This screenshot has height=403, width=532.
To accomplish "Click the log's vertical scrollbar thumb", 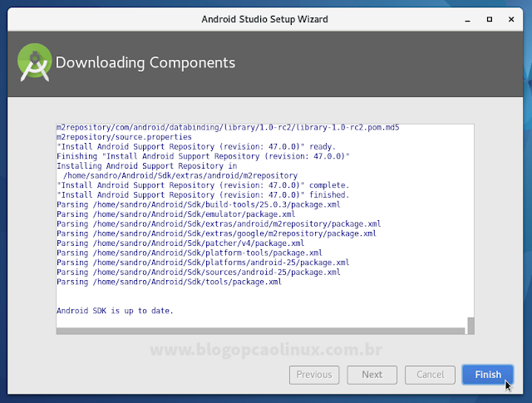I will click(470, 326).
